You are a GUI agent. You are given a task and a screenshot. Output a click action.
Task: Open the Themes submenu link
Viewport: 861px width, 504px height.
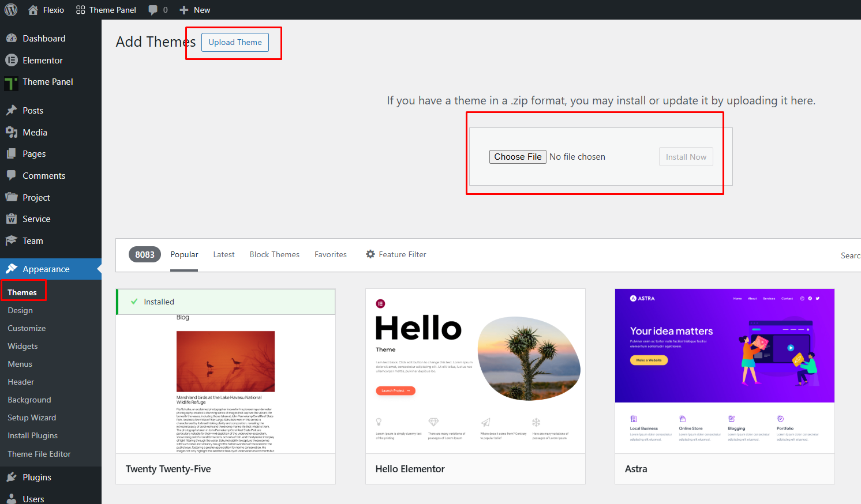(x=22, y=292)
